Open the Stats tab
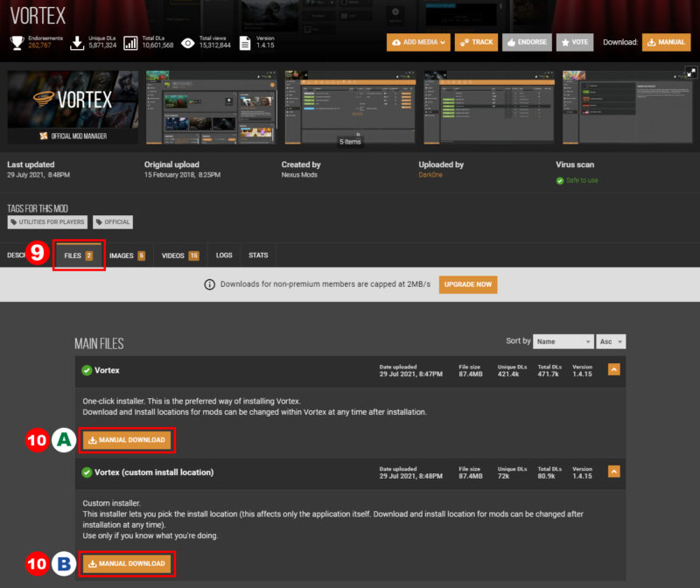Screen dimensions: 700x588 [x=258, y=255]
